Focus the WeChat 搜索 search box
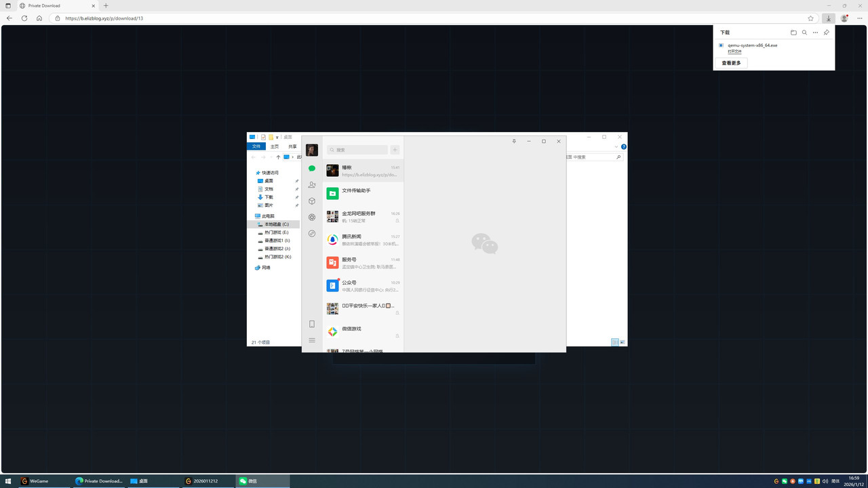 [x=357, y=150]
